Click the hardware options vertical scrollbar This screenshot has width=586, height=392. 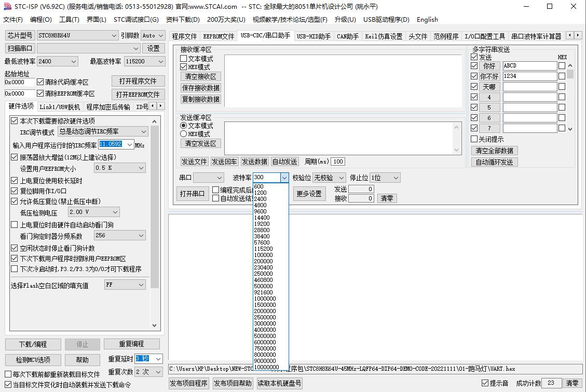pyautogui.click(x=154, y=223)
